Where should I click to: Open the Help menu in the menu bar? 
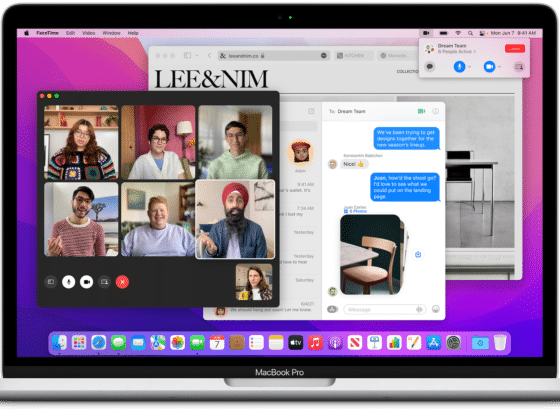(x=133, y=33)
